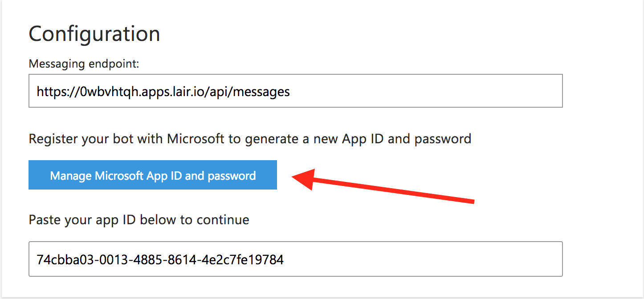Focus the app ID value text
Screen dimensions: 644x299
(160, 259)
